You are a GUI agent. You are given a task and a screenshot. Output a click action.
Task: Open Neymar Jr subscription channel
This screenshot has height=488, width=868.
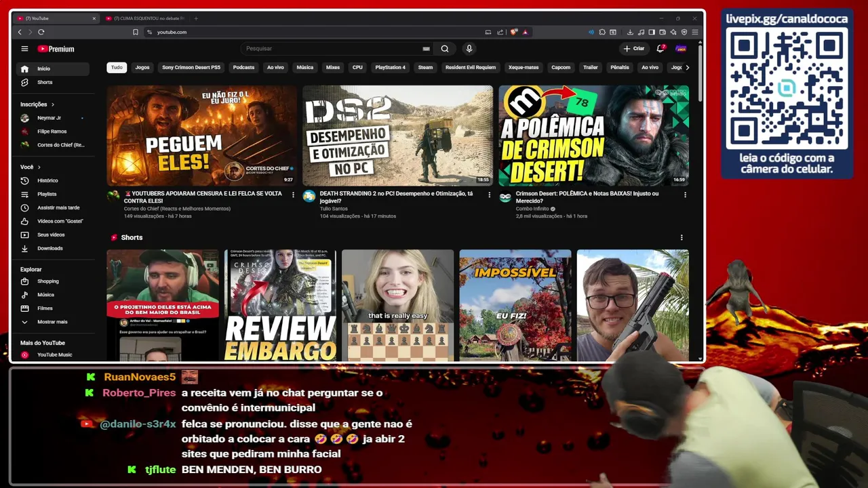point(53,118)
